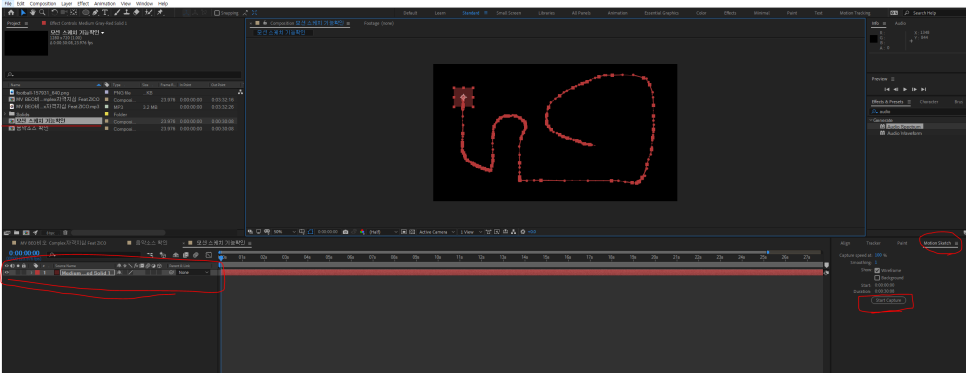Select the Hand tool
This screenshot has height=373, width=966.
pyautogui.click(x=32, y=12)
